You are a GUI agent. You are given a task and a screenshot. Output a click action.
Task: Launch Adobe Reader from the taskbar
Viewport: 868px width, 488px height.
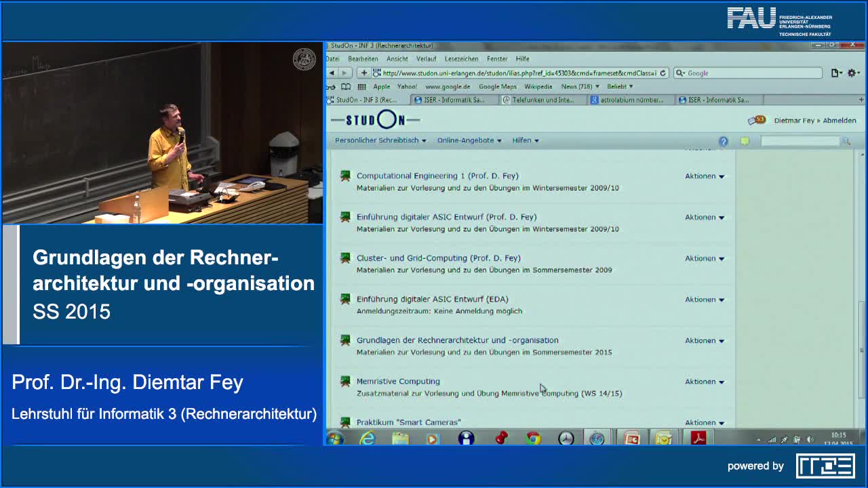coord(698,439)
